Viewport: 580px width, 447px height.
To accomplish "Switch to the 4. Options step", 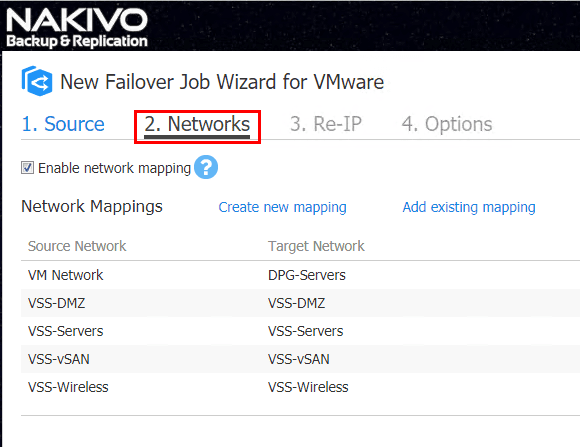I will (447, 124).
